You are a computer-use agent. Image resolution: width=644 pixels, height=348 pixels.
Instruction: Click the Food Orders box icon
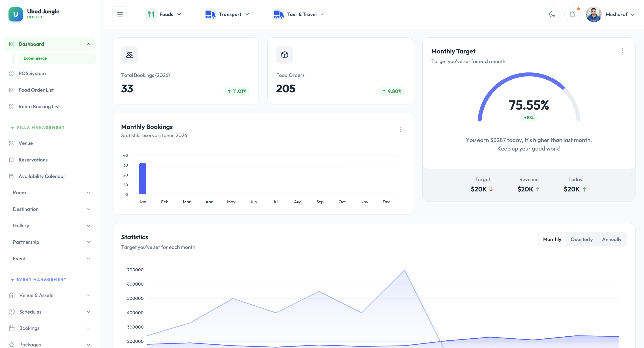(284, 55)
